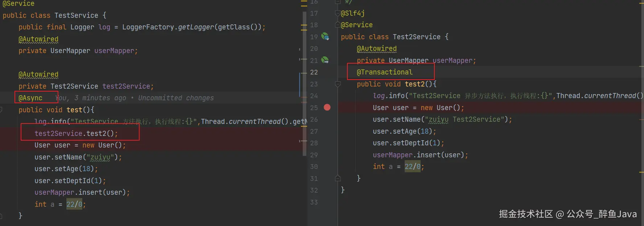644x226 pixels.
Task: Click the class name Test2Service on line 19
Action: [417, 37]
